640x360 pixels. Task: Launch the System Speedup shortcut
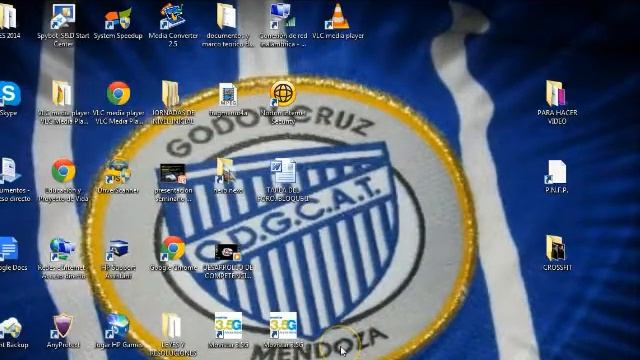click(x=118, y=19)
